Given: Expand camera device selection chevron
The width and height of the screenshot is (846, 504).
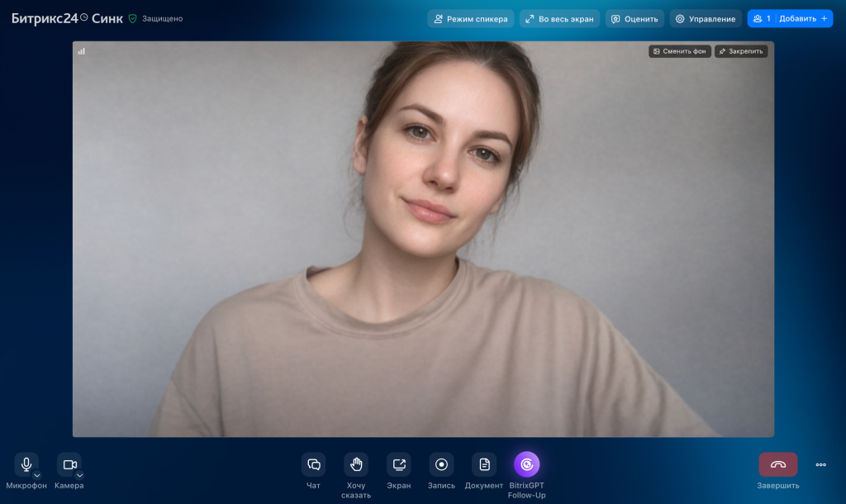Looking at the screenshot, I should click(x=80, y=474).
